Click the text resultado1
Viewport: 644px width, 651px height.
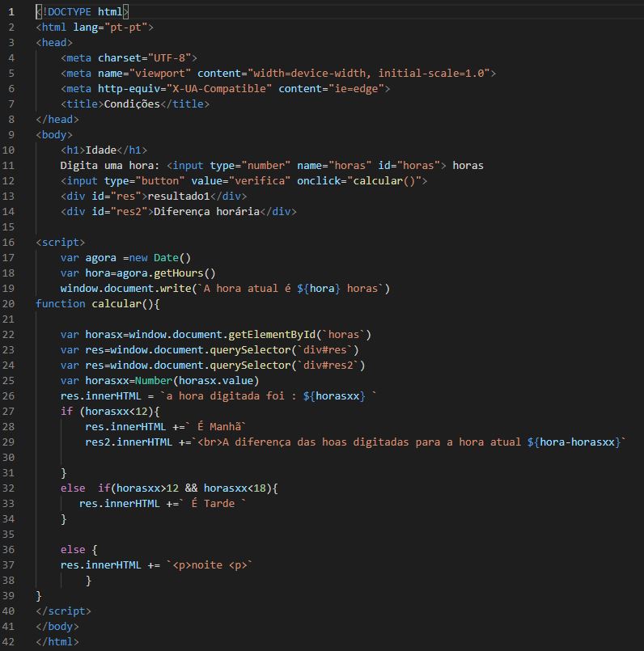tap(179, 197)
